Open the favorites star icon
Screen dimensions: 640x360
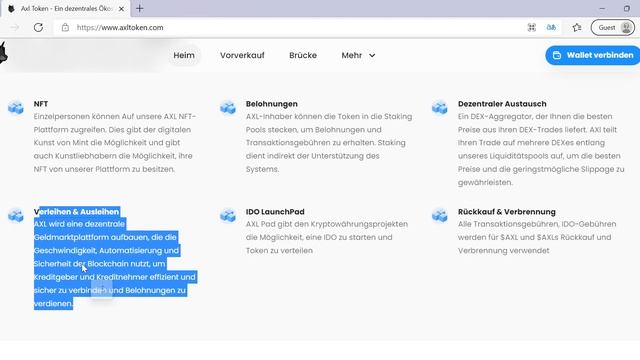577,27
